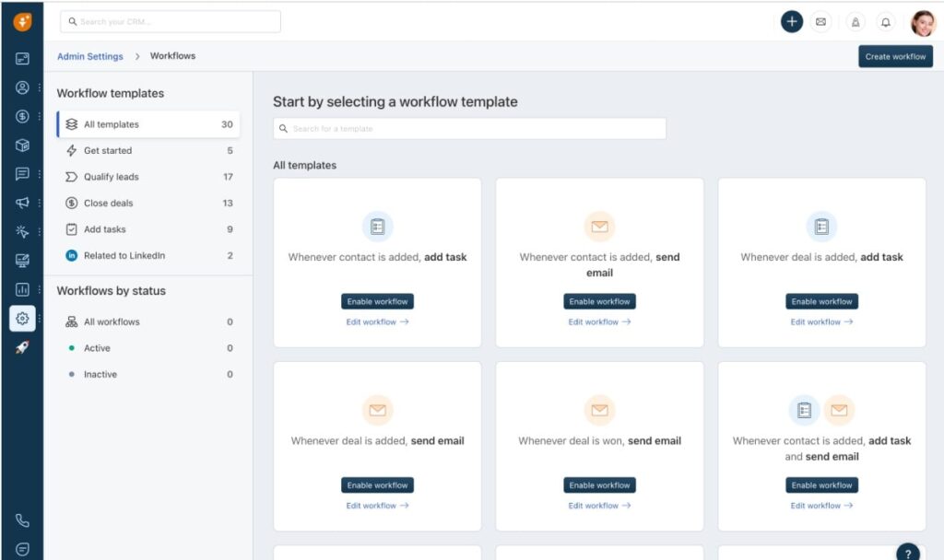
Task: Focus the Search for a template field
Action: 469,129
